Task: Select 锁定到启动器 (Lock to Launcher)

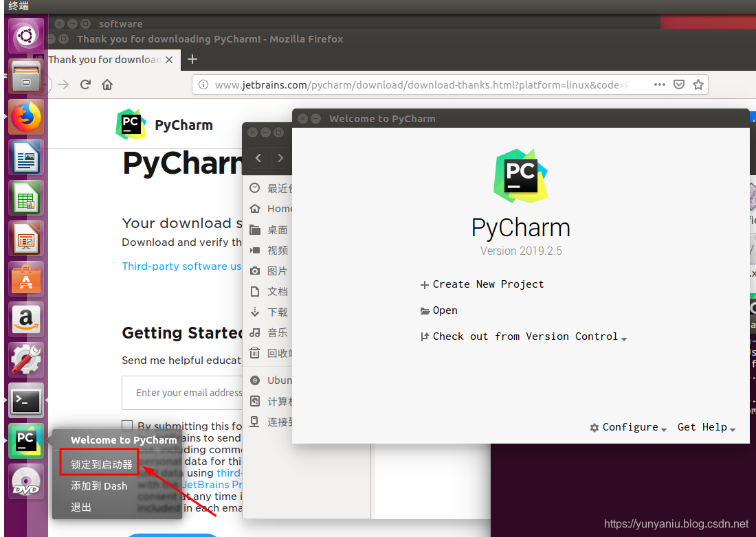Action: 102,464
